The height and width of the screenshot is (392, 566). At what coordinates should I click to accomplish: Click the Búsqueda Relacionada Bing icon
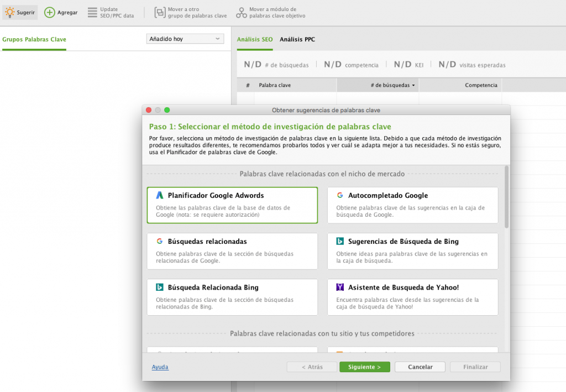pos(160,287)
